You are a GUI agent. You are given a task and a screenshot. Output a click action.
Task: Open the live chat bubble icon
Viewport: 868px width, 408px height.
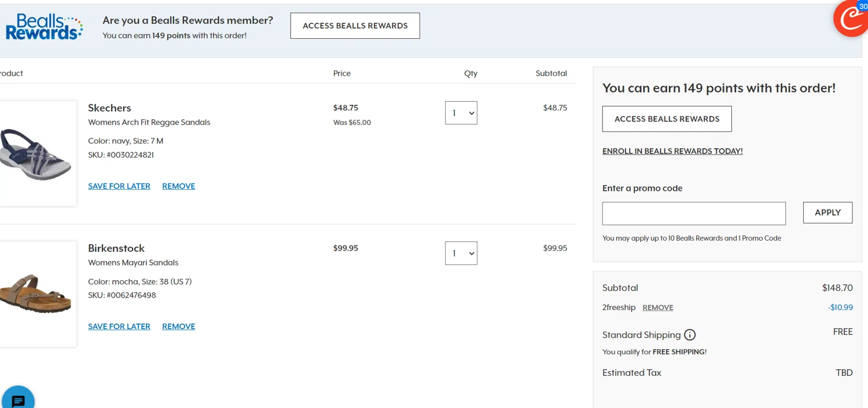[x=18, y=398]
